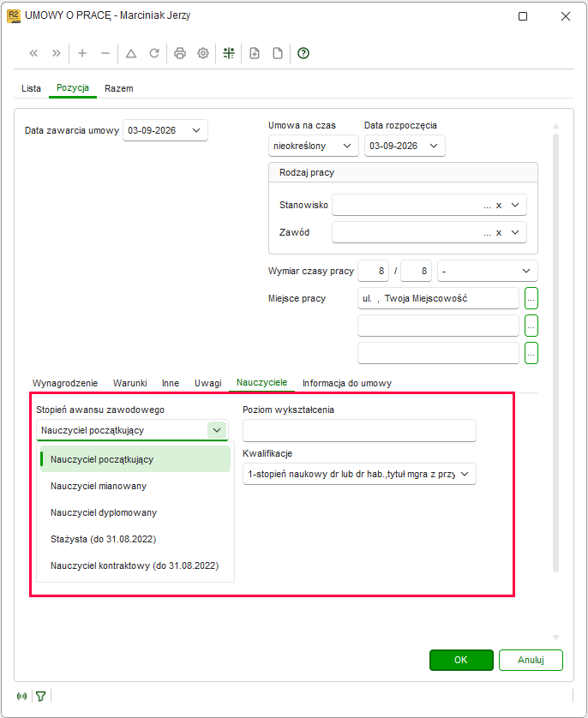
Task: Clear the Zawód field with x
Action: click(499, 233)
